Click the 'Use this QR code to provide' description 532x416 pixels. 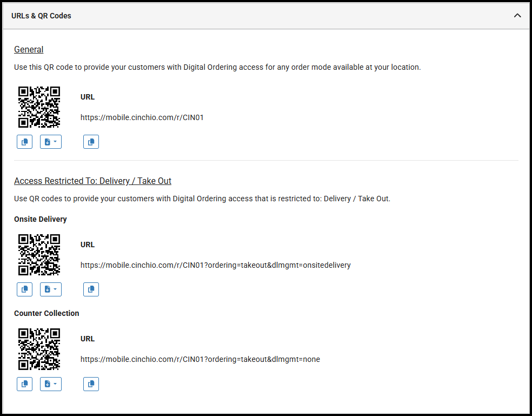pyautogui.click(x=217, y=67)
